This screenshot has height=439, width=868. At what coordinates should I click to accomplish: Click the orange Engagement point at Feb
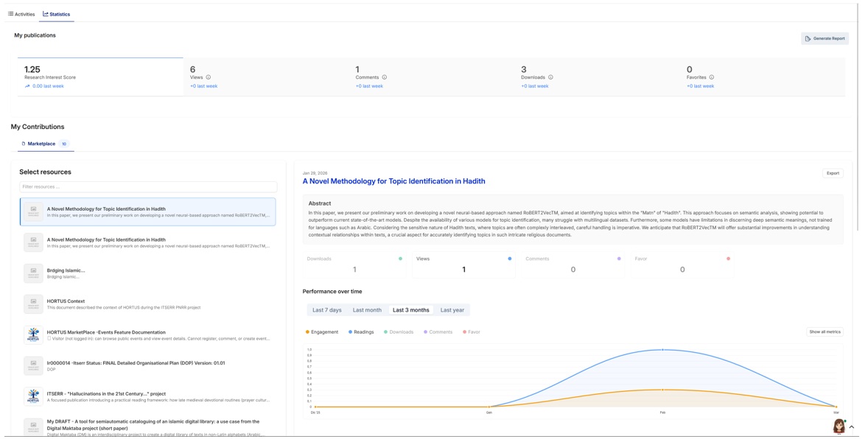(662, 390)
